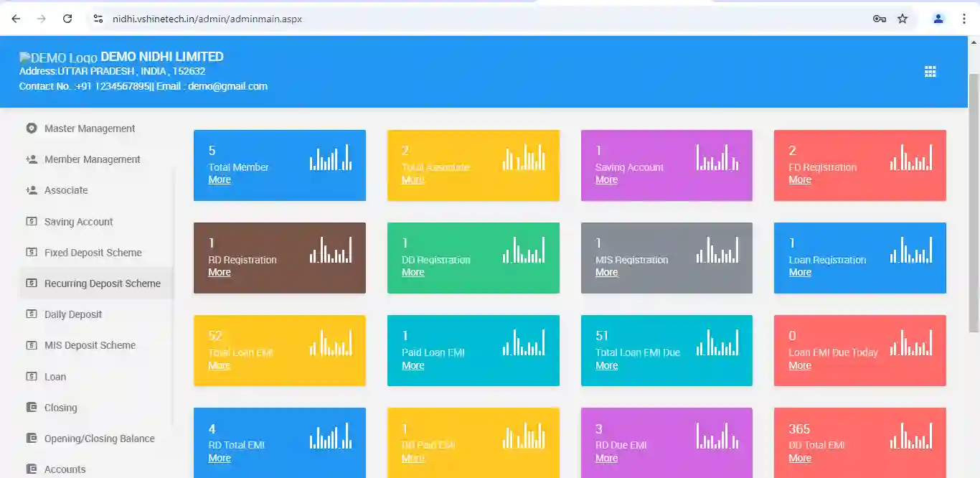Open MIS Deposit Scheme in sidebar
The image size is (980, 478).
(x=90, y=345)
